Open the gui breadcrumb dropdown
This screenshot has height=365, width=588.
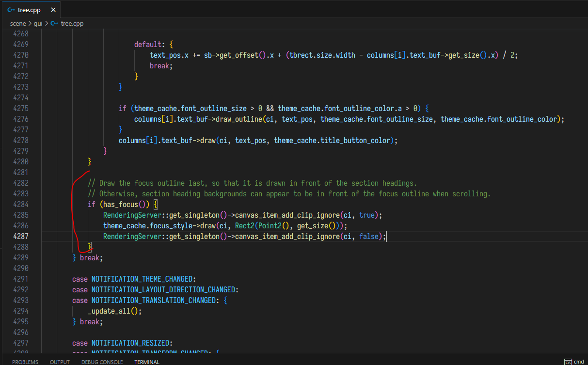[38, 23]
